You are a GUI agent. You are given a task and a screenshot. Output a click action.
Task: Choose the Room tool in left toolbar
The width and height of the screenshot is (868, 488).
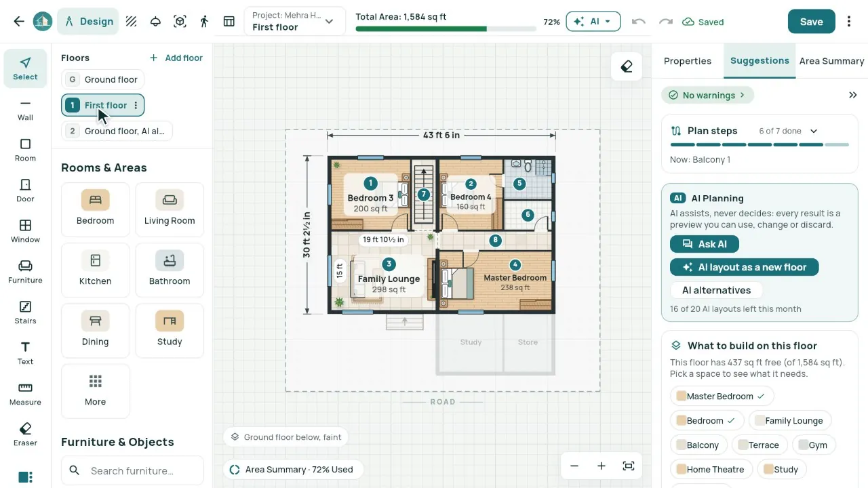coord(25,149)
